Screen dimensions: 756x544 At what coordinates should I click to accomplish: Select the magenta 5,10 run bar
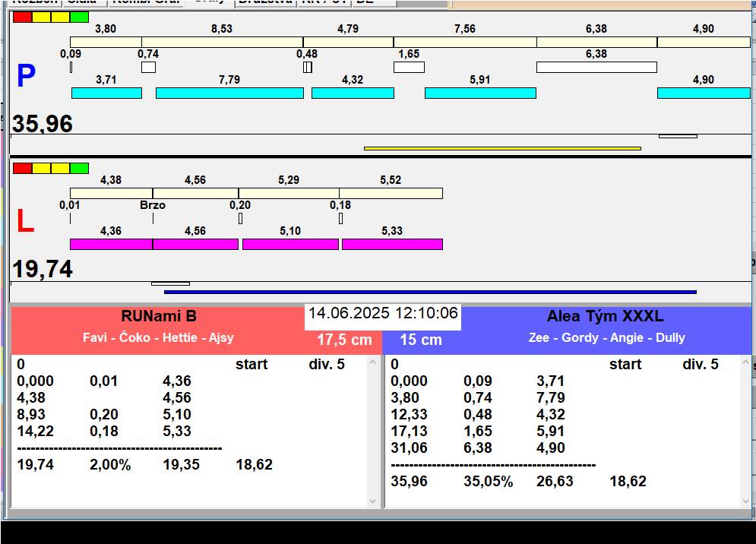[x=290, y=244]
